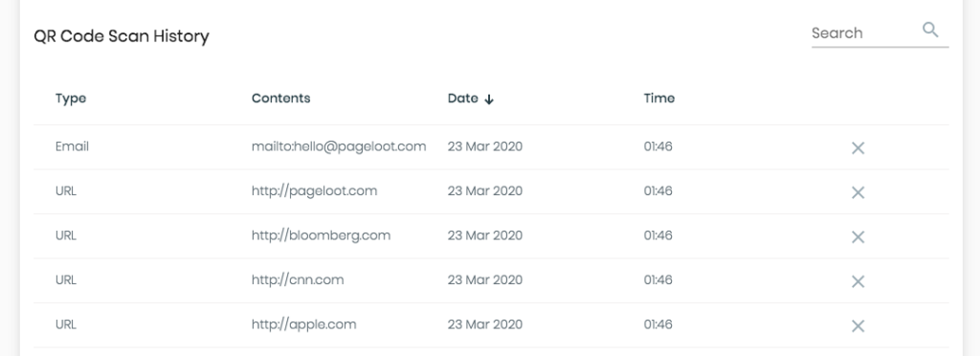Focus the Search input field

(x=865, y=33)
